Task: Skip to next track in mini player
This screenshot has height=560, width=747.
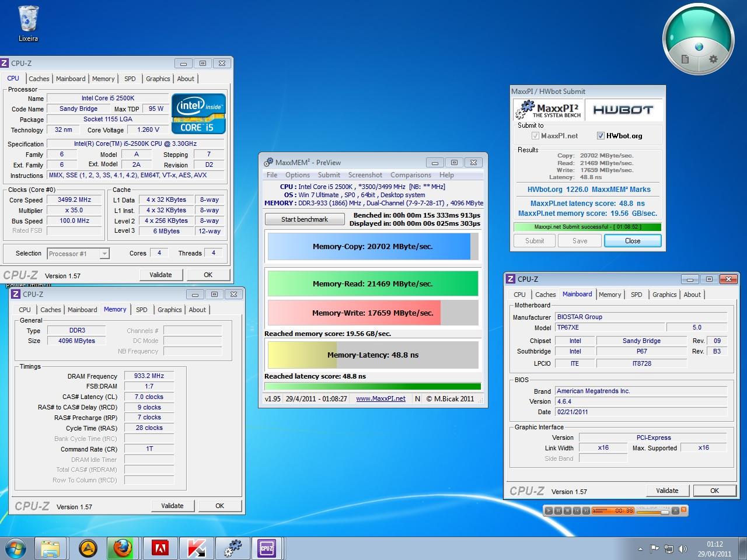Action: pyautogui.click(x=586, y=510)
